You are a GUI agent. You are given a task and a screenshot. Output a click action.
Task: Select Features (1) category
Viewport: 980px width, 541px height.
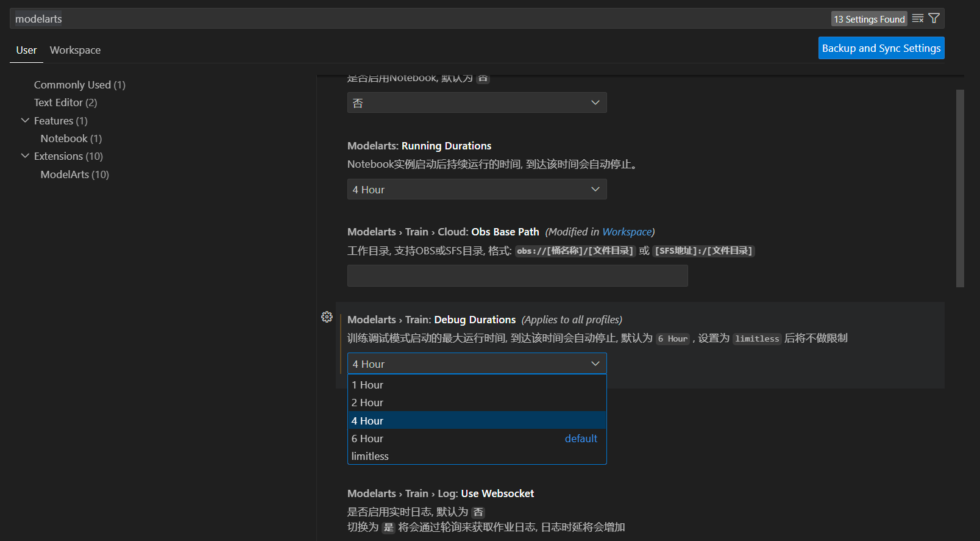tap(60, 121)
